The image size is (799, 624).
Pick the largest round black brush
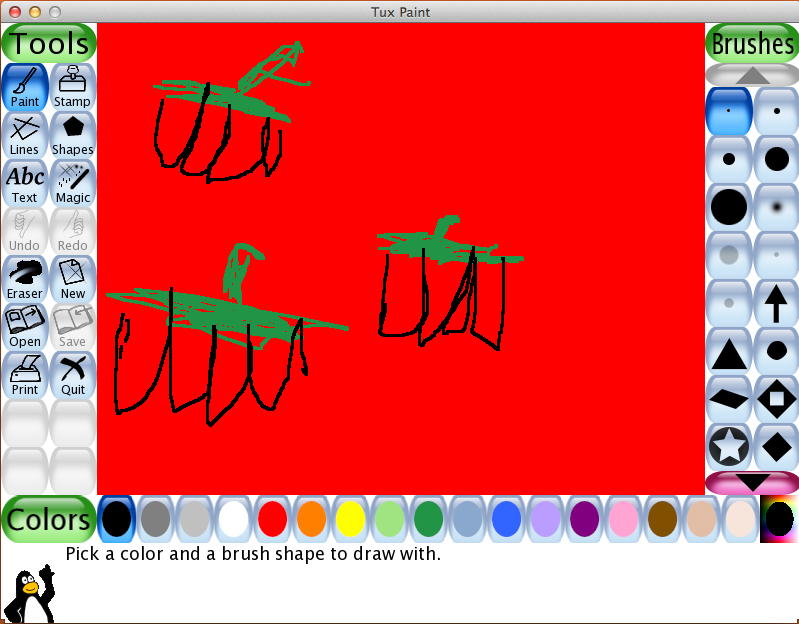[729, 206]
